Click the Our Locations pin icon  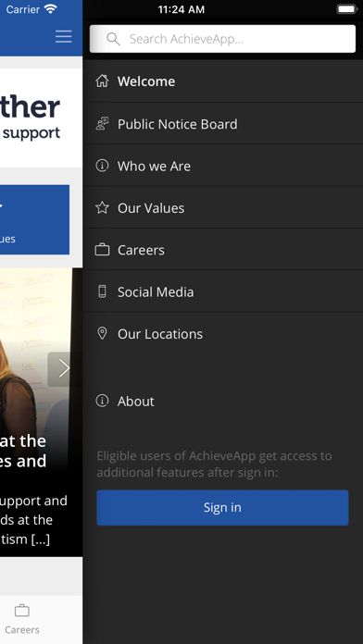point(102,333)
